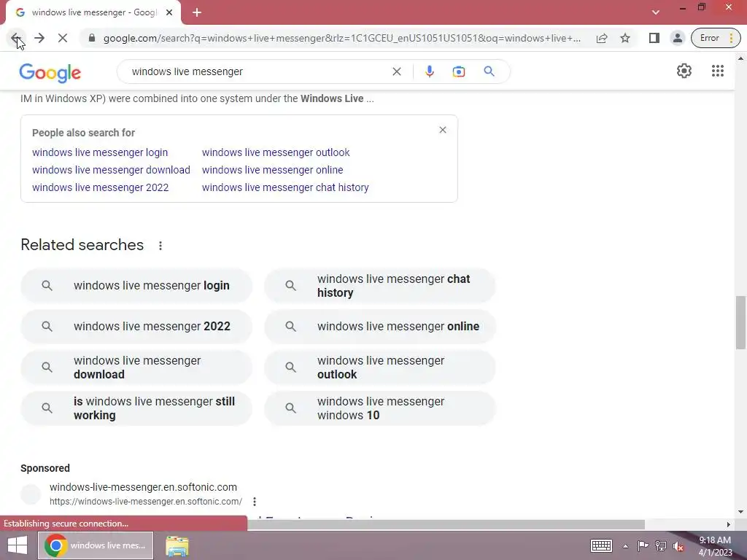Image resolution: width=747 pixels, height=560 pixels.
Task: Open the touch keyboard icon
Action: (x=601, y=545)
